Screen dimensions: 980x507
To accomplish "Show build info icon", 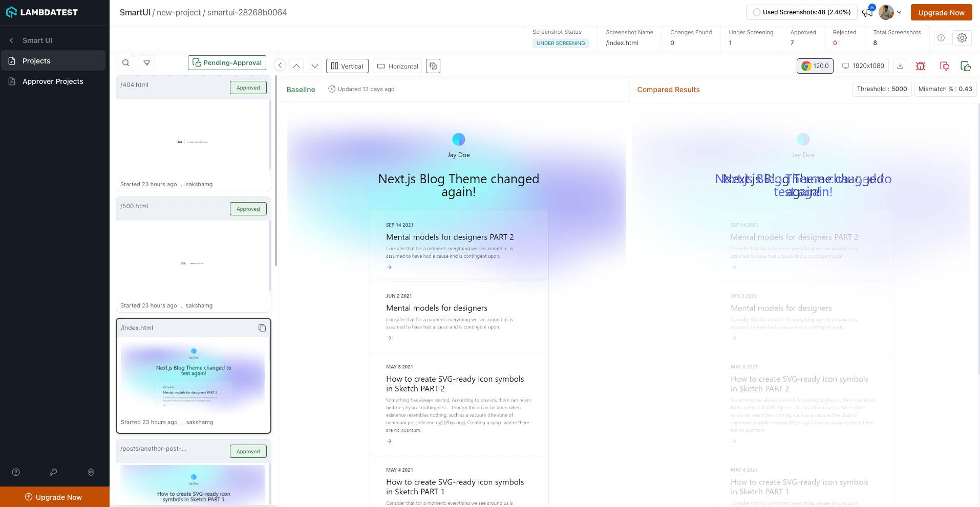I will tap(941, 38).
